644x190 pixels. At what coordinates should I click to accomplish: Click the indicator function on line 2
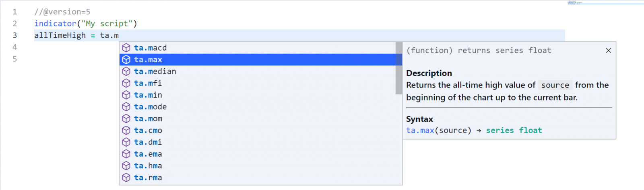[x=55, y=24]
